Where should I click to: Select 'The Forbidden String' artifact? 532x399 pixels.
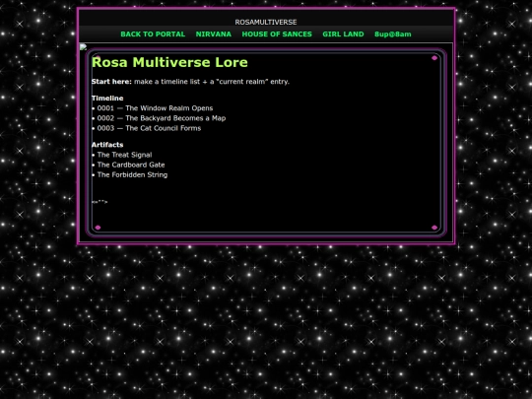pyautogui.click(x=132, y=175)
